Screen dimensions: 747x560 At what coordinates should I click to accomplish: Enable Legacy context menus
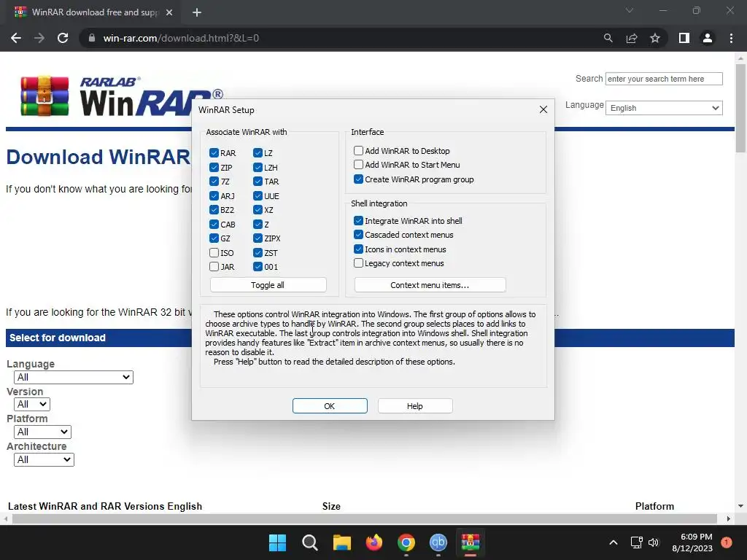(x=358, y=262)
